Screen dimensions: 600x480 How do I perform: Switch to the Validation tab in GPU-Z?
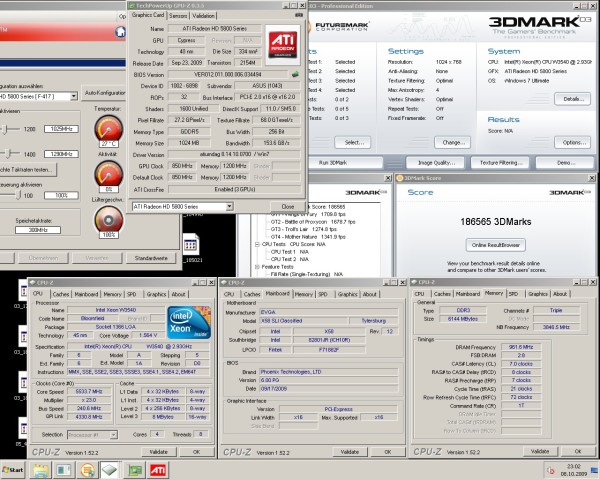(x=203, y=16)
